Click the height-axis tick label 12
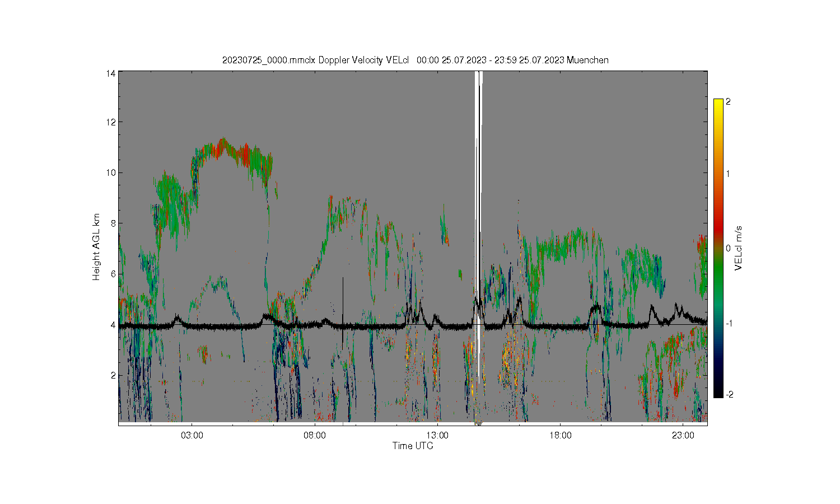Screen dimensions: 840x504 click(x=111, y=122)
